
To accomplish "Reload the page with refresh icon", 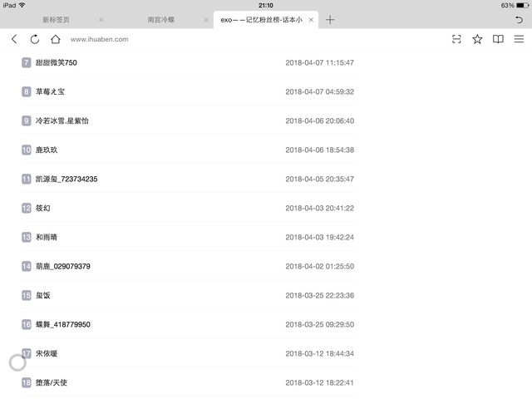I will click(35, 39).
